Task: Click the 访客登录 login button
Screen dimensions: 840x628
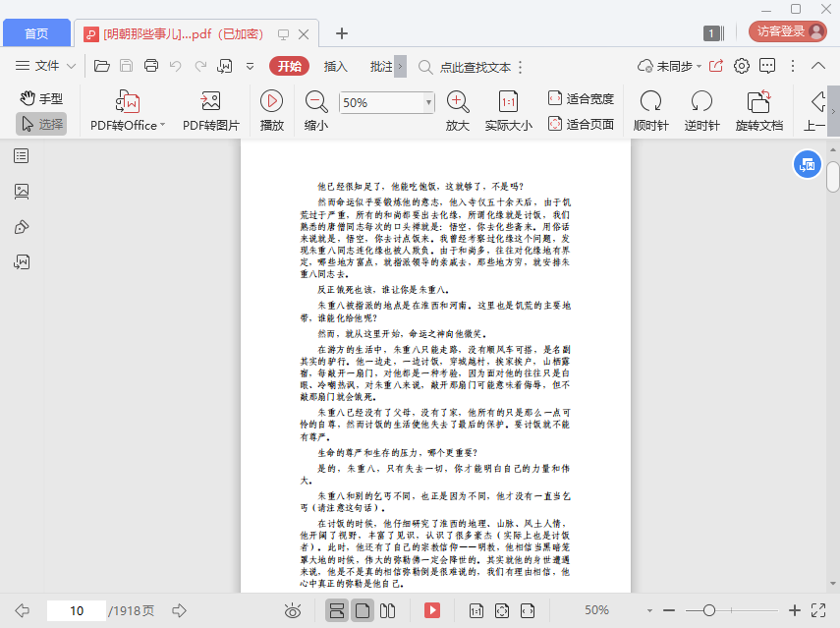Action: [x=788, y=31]
